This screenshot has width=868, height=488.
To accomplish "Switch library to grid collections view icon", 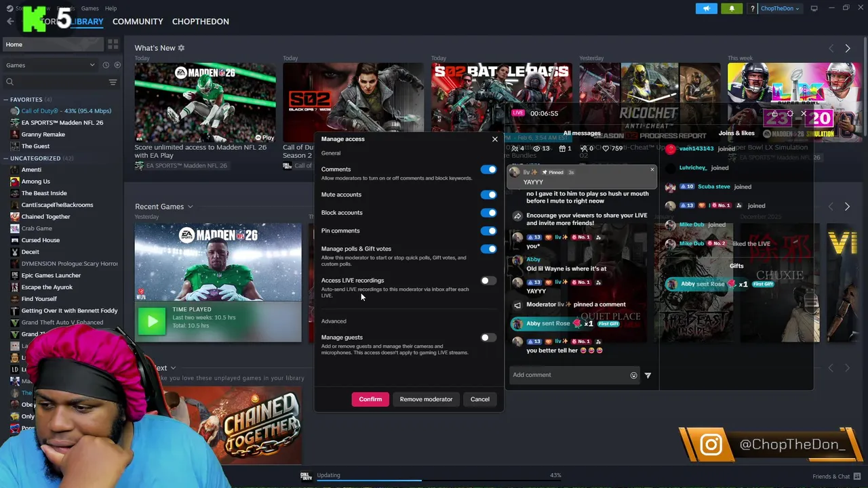I will (x=113, y=44).
